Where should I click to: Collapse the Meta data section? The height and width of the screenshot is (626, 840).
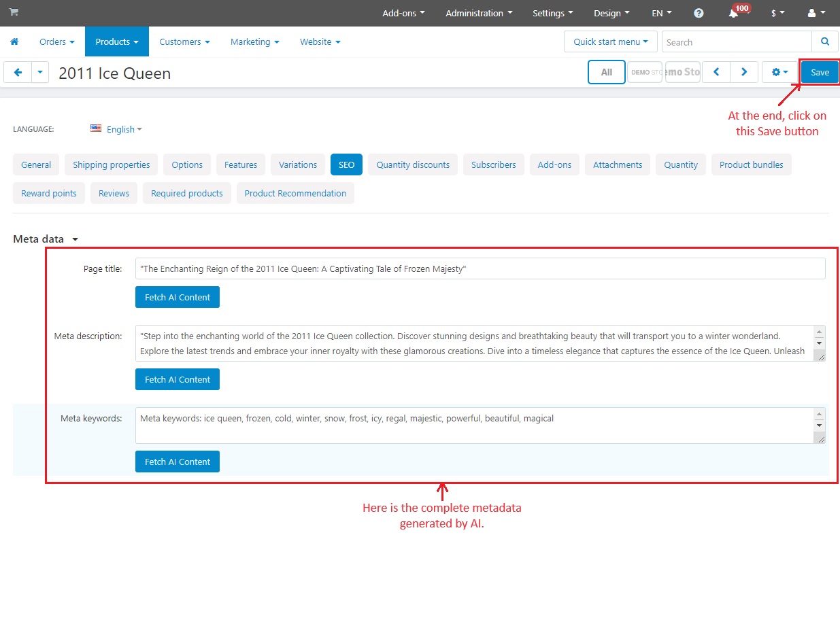[x=46, y=239]
